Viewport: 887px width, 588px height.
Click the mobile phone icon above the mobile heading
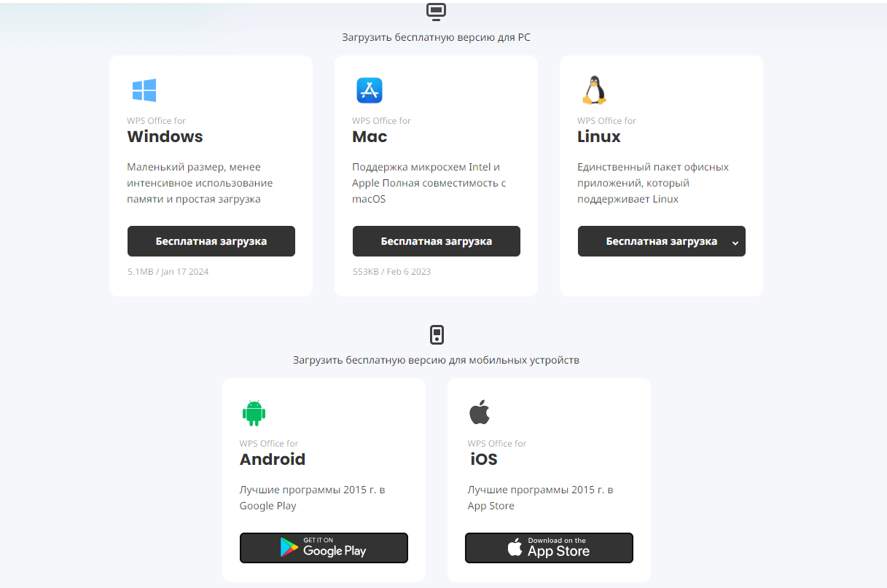[x=436, y=335]
